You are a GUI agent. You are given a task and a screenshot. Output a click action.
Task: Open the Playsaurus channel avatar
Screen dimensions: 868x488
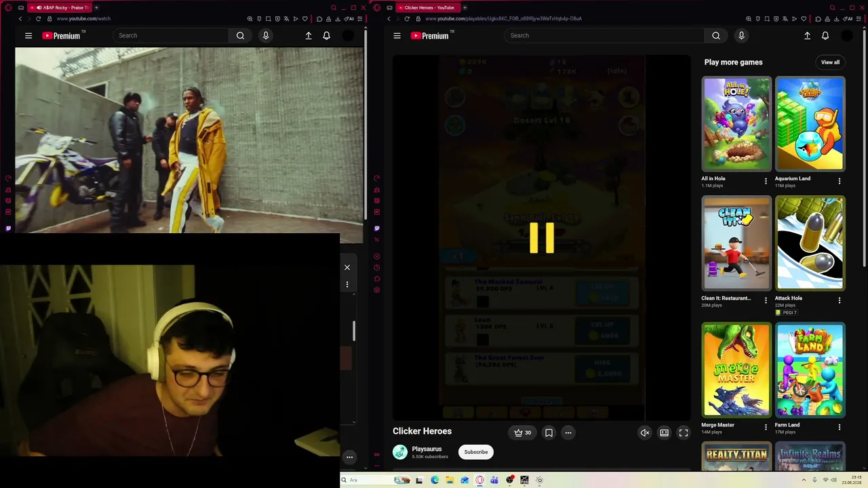point(400,452)
